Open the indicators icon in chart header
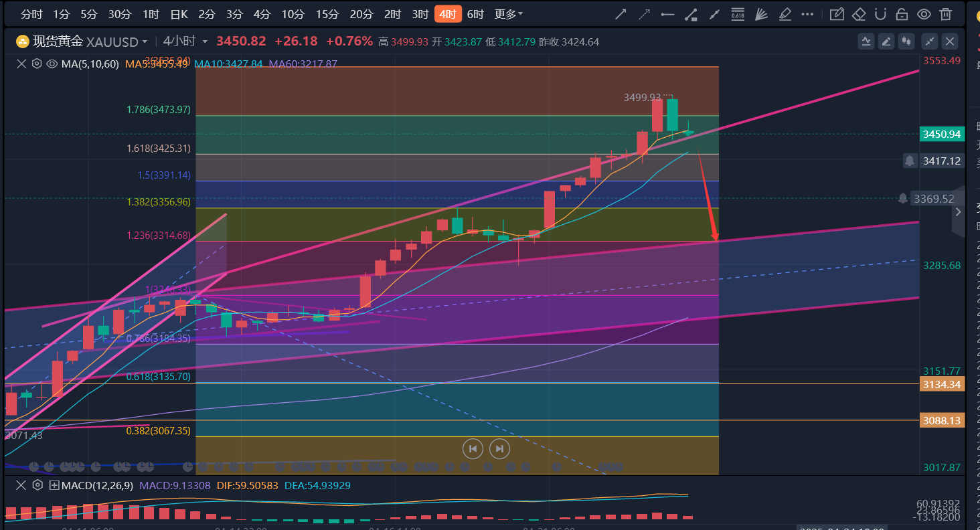Viewport: 980px width, 530px height. tap(867, 41)
